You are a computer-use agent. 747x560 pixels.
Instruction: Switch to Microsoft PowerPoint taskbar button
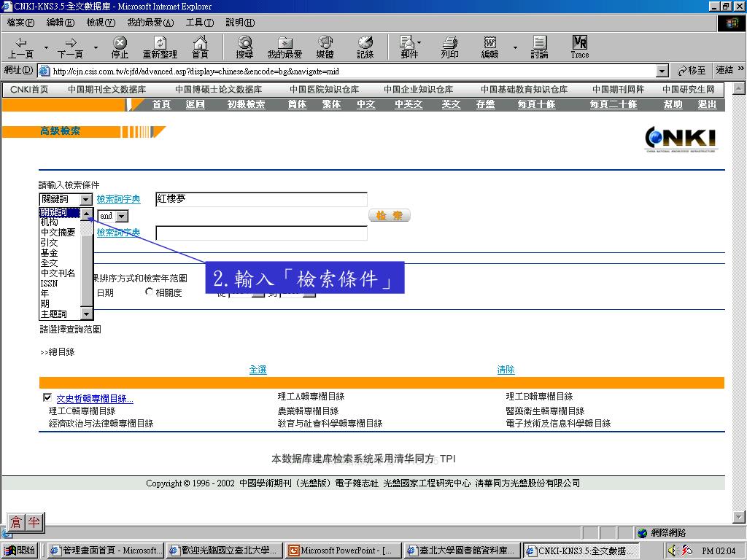click(343, 551)
